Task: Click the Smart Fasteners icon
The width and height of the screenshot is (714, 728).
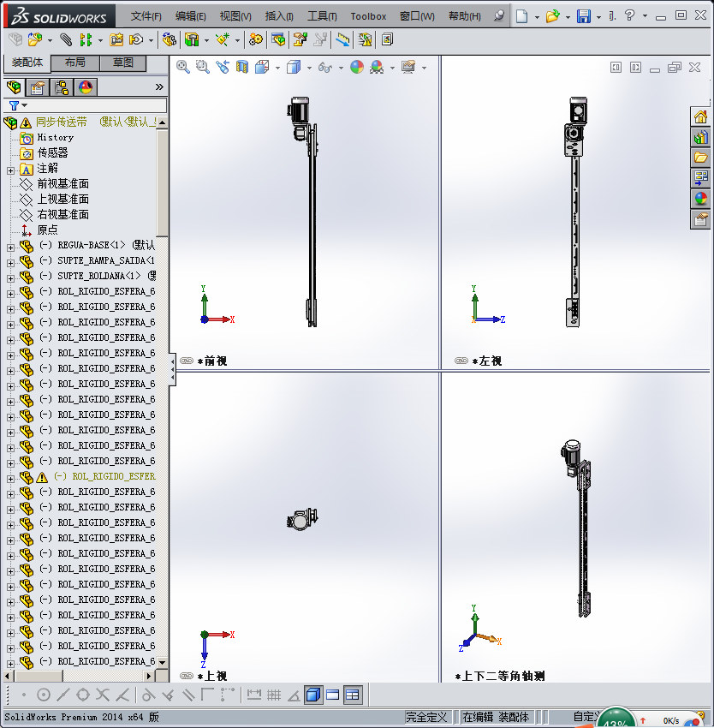Action: [x=116, y=40]
